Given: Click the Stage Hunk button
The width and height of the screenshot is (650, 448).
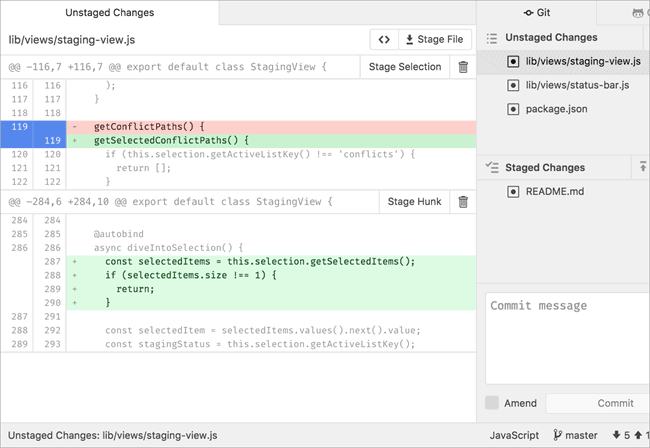Looking at the screenshot, I should [414, 202].
